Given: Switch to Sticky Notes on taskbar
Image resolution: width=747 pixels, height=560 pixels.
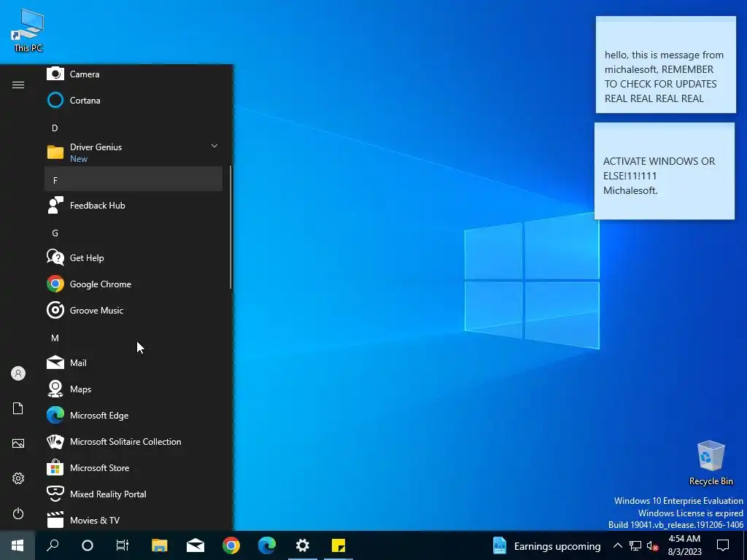Looking at the screenshot, I should tap(338, 545).
